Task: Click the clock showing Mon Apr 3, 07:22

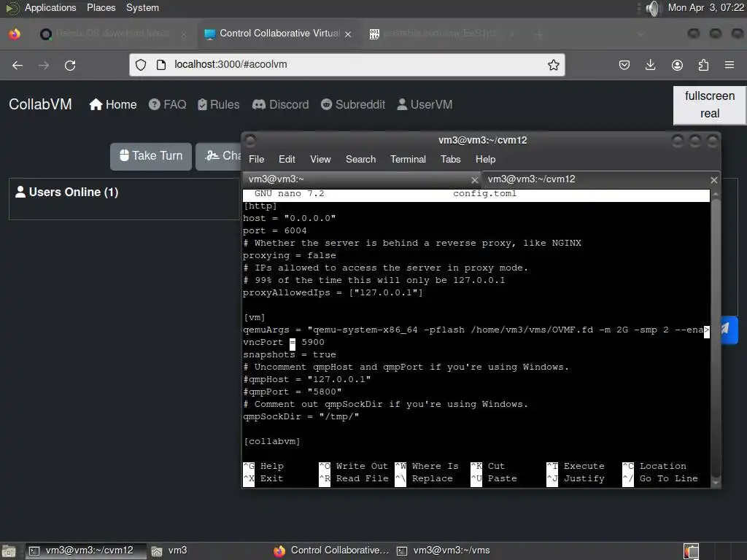Action: [705, 7]
